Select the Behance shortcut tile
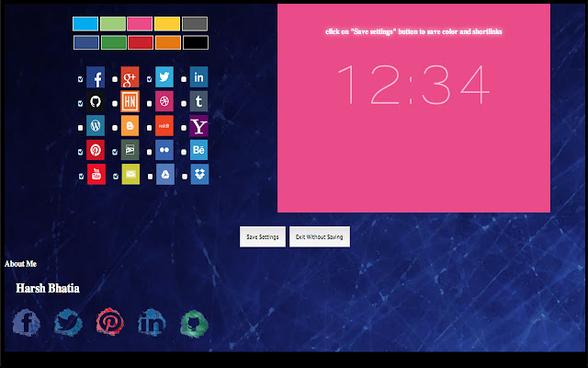This screenshot has width=588, height=368. (199, 150)
